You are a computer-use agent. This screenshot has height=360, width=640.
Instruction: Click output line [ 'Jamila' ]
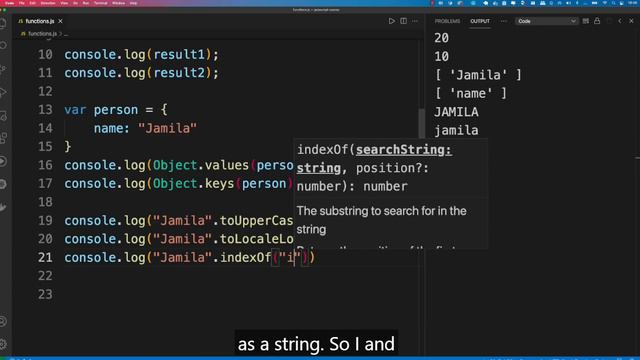click(478, 75)
